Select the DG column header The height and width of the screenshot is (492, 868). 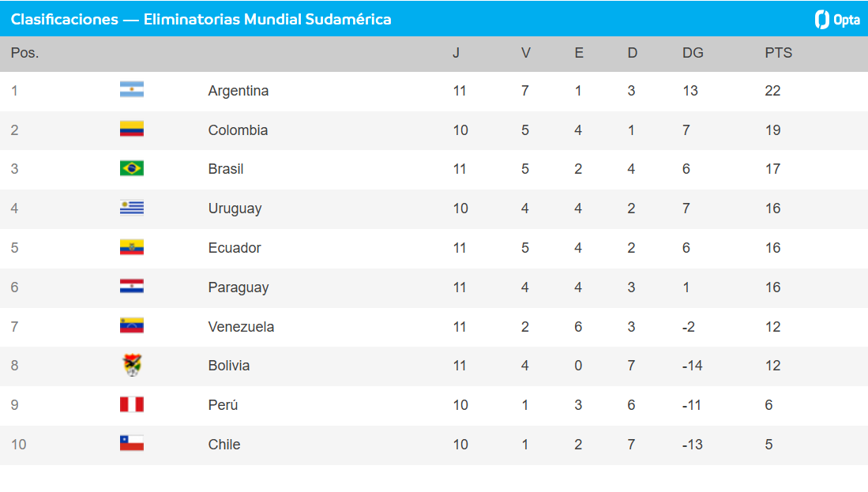pos(693,53)
